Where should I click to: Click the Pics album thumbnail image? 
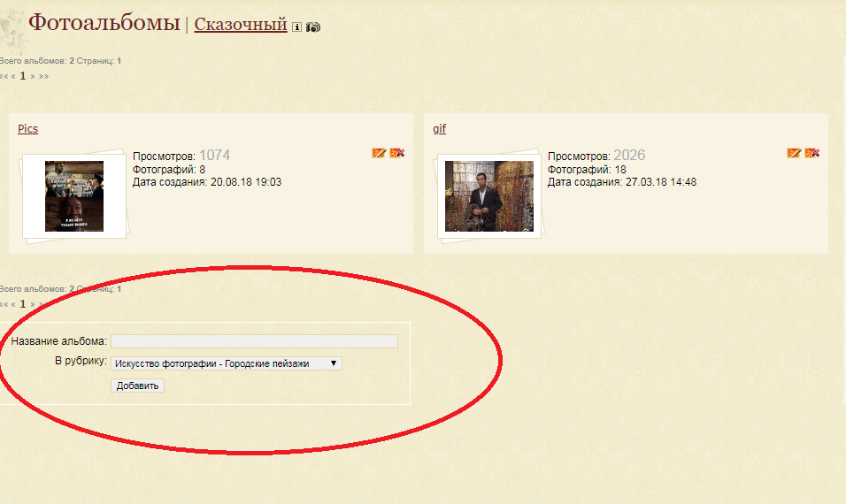click(74, 196)
